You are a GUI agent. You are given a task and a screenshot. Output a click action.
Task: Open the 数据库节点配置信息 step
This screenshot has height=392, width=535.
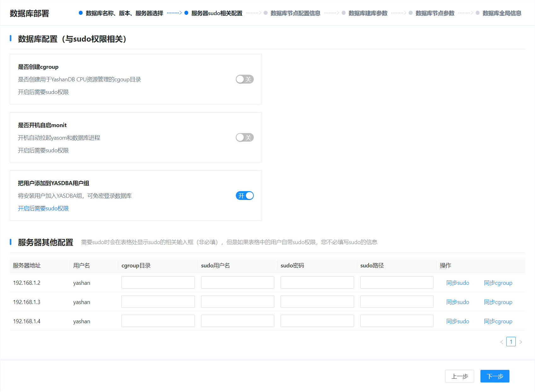pos(295,13)
